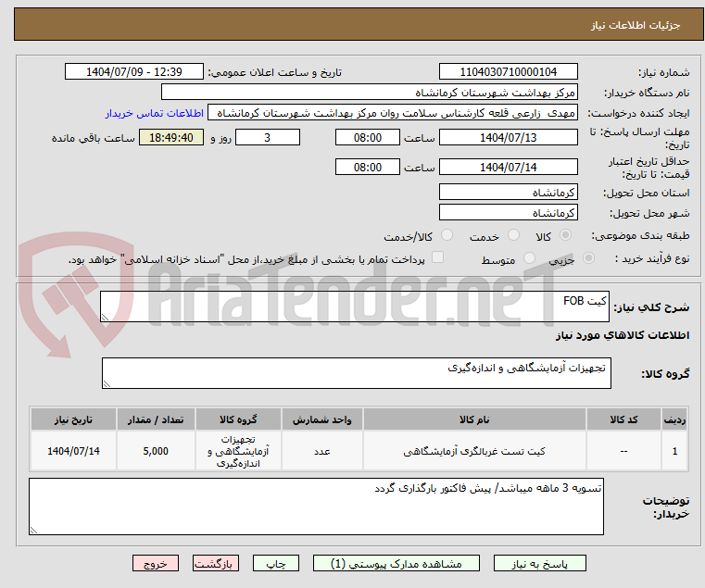Viewport: 705px width, 588px height.
Task: Click the ردیف column header
Action: 674,419
